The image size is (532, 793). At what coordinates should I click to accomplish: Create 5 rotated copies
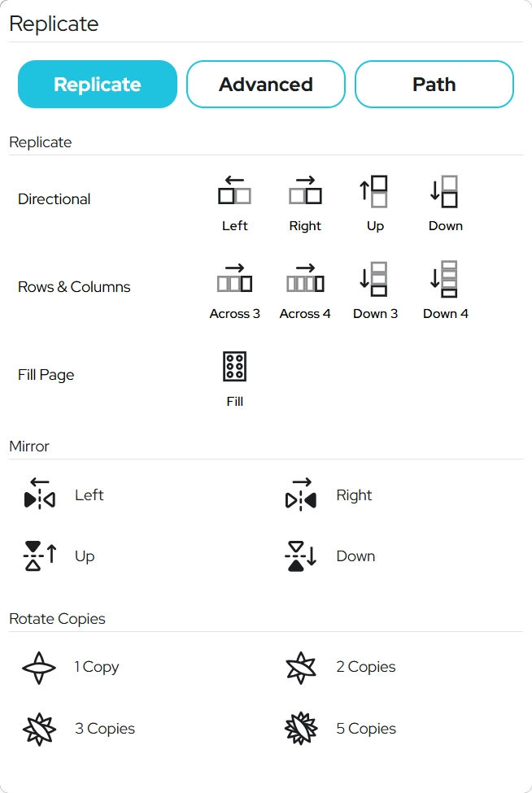[302, 729]
